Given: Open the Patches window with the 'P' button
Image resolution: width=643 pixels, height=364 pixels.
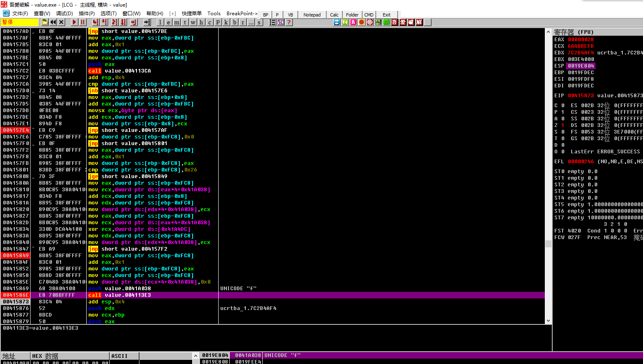Looking at the screenshot, I should tap(218, 22).
